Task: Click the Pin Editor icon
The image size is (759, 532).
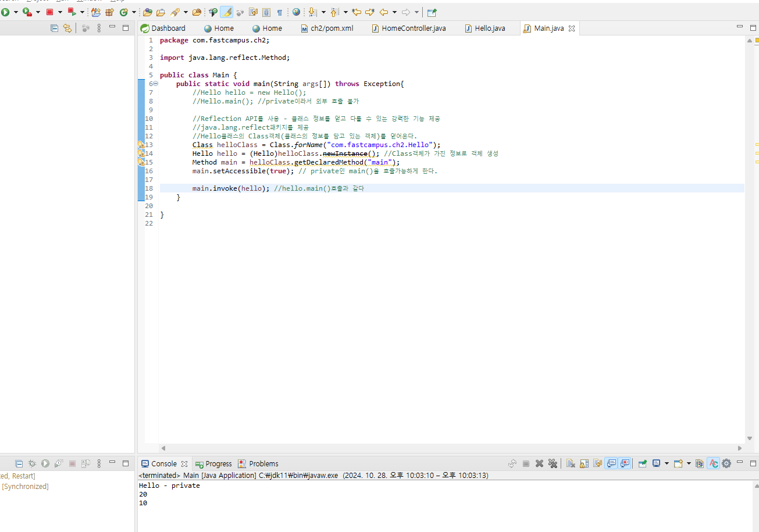Action: [x=432, y=12]
